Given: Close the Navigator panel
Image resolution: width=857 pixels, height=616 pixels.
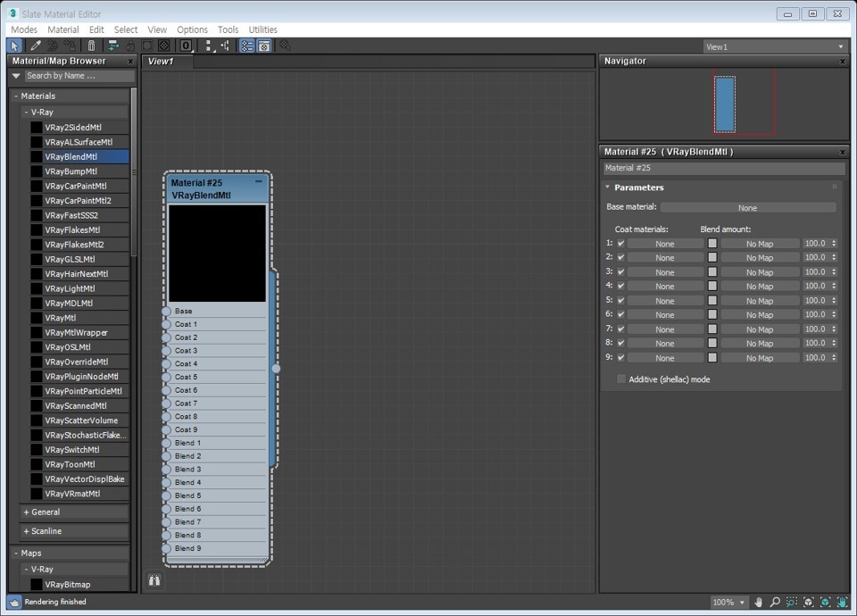Looking at the screenshot, I should coord(842,62).
